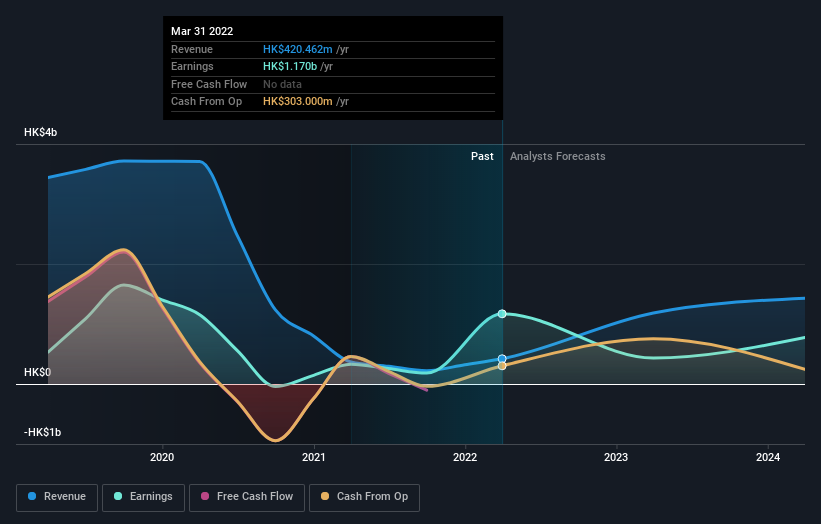Click the Analysts Forecasts label
The image size is (821, 524).
558,157
